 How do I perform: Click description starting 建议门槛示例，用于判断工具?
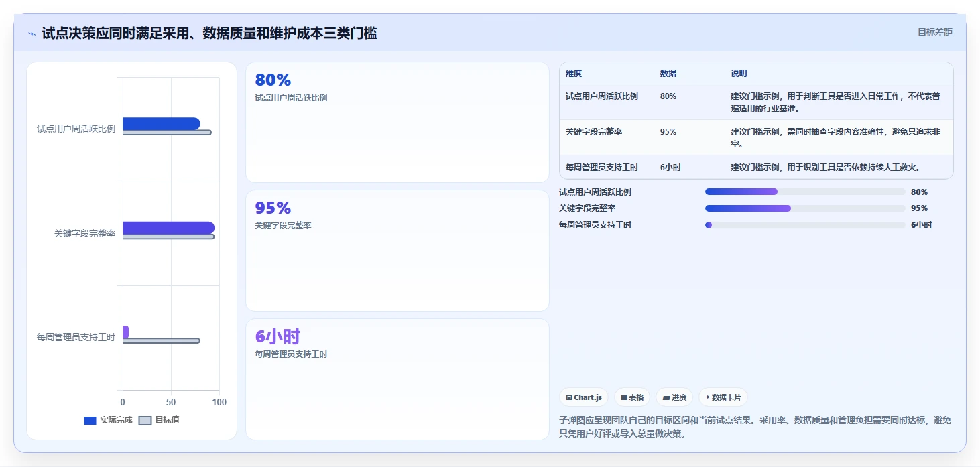click(x=835, y=102)
